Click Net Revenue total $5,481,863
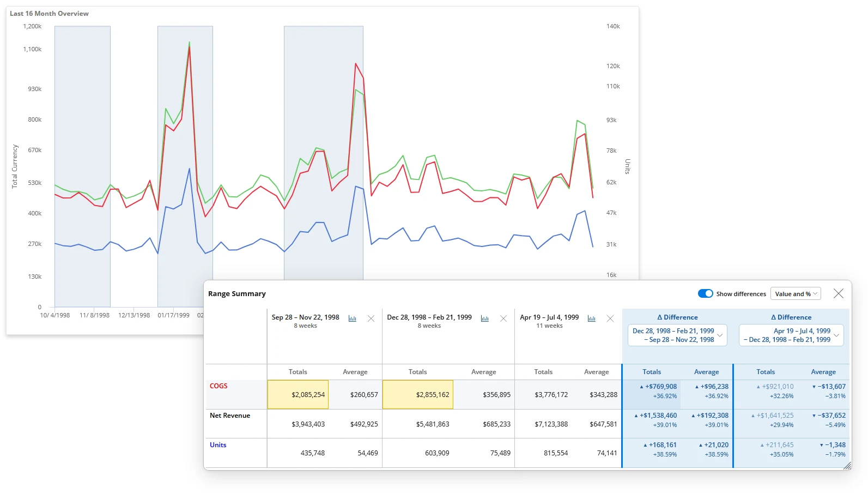Screen dimensions: 868x493 point(433,424)
